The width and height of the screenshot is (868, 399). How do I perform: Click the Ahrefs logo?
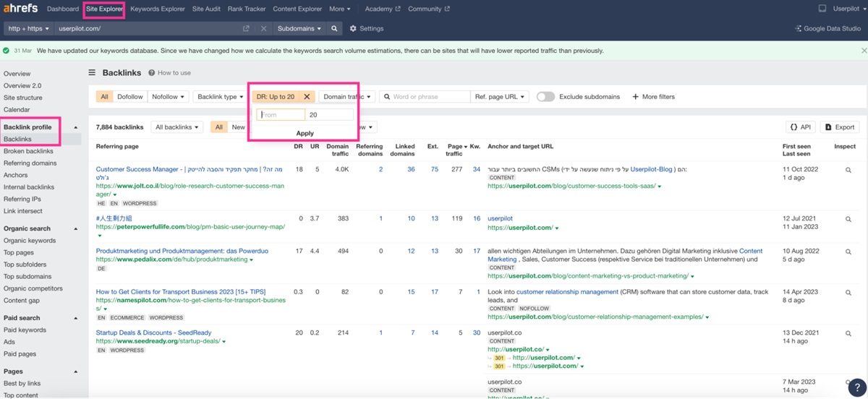click(x=20, y=9)
